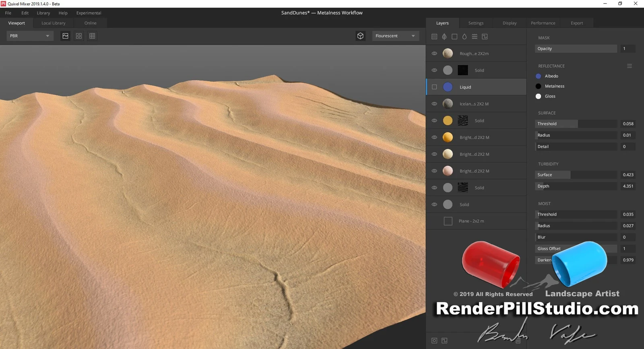Image resolution: width=644 pixels, height=349 pixels.
Task: Click the stacked waves icon in the layer toolbar
Action: (475, 37)
